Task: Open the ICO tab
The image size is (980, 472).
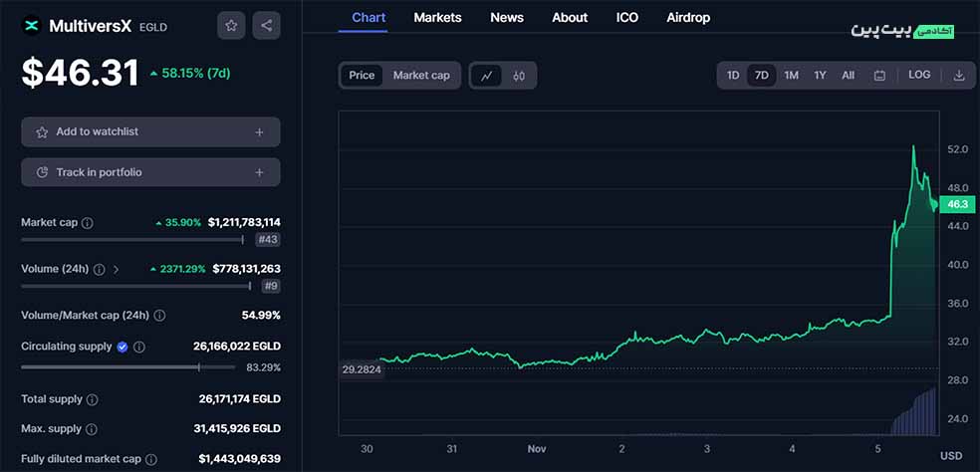Action: [x=626, y=18]
